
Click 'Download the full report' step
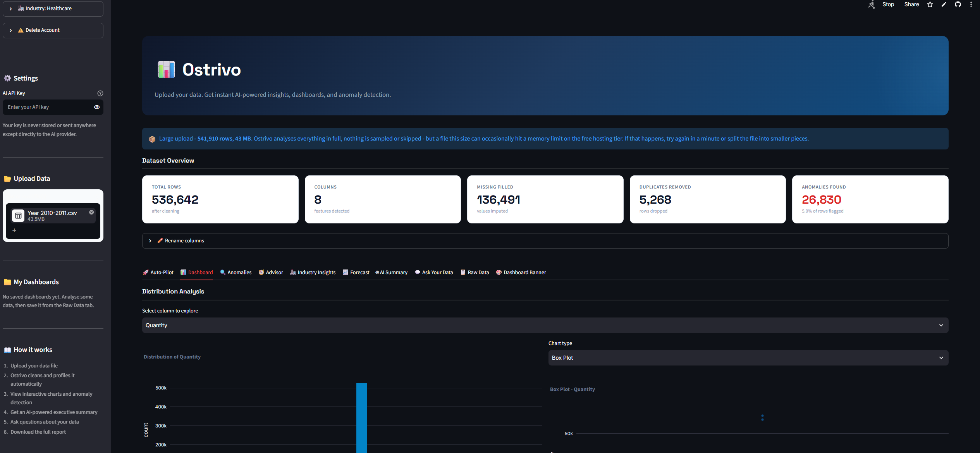pyautogui.click(x=38, y=432)
